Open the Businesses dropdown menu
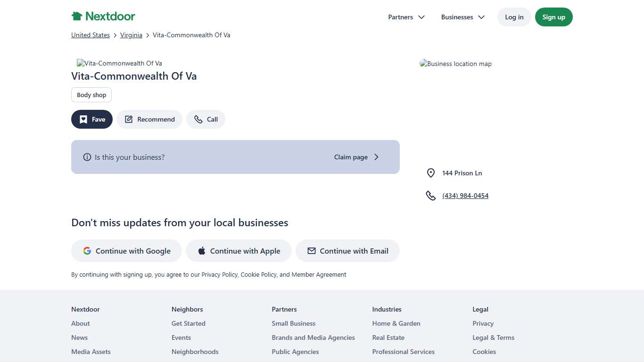This screenshot has width=644, height=362. pos(462,17)
